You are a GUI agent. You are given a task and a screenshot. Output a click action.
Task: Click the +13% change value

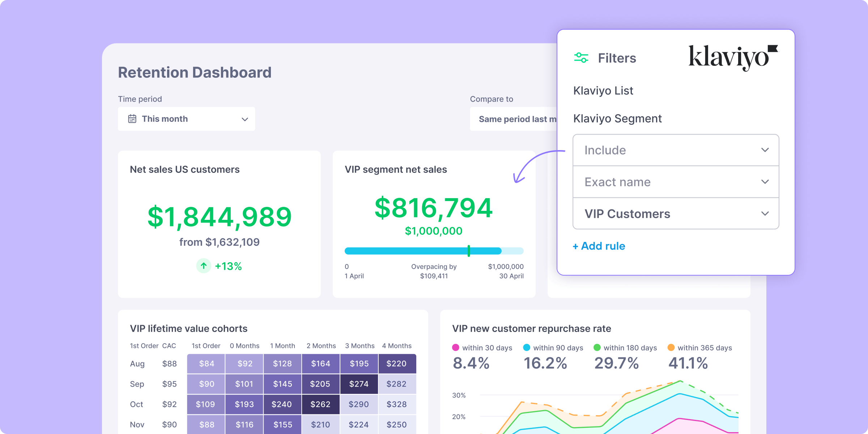(228, 266)
